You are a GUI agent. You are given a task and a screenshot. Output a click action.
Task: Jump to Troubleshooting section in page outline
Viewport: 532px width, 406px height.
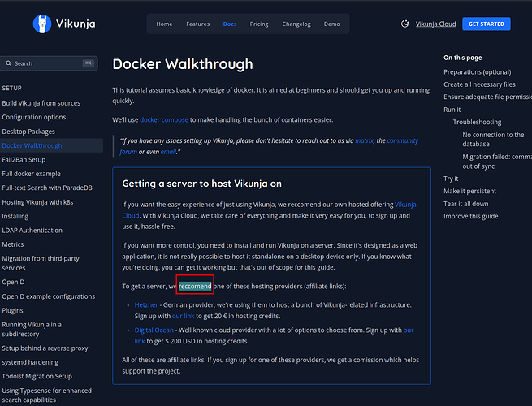tap(477, 122)
